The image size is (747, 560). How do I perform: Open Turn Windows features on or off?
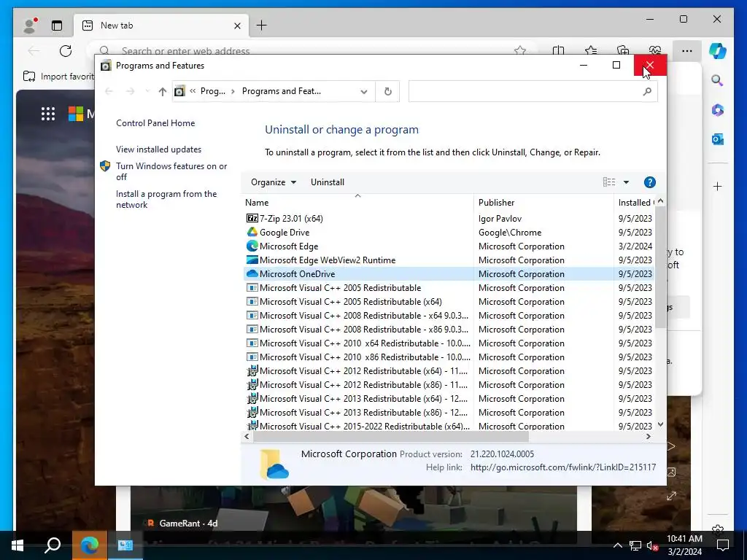[171, 171]
